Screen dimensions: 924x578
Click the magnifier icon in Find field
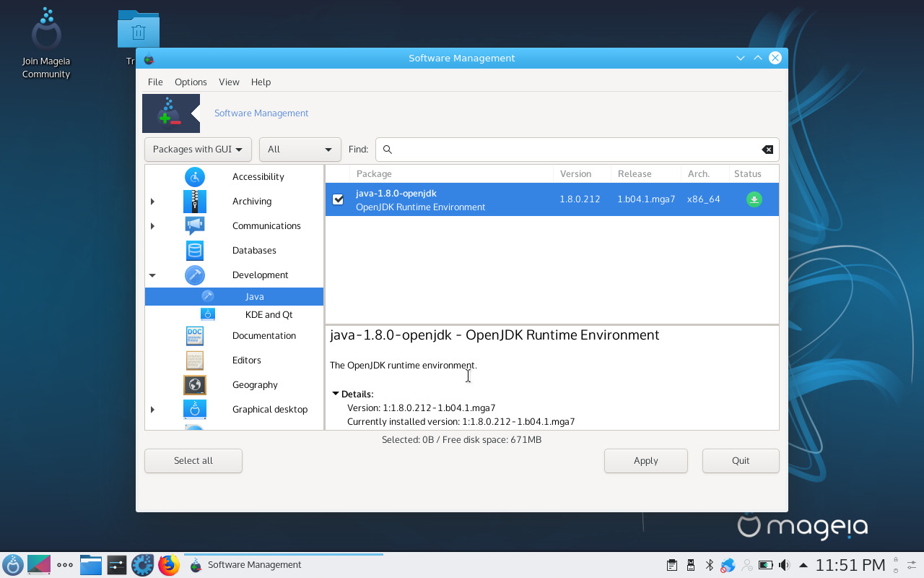387,150
